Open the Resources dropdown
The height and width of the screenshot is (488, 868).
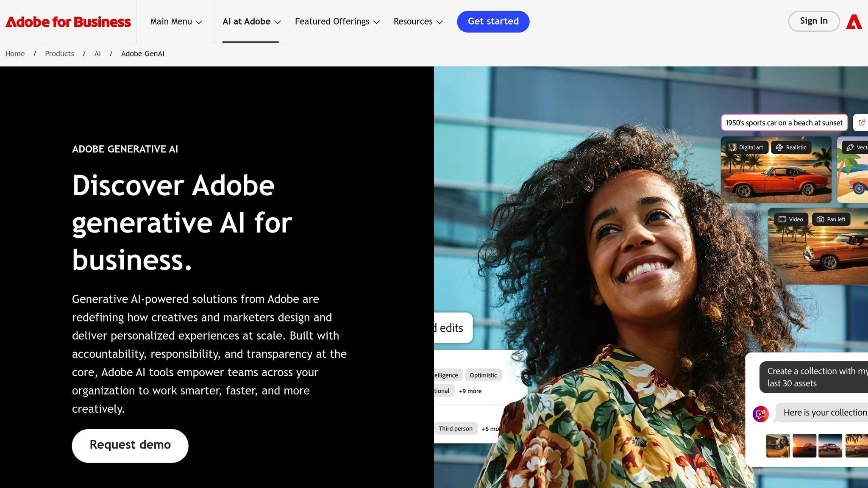[418, 22]
